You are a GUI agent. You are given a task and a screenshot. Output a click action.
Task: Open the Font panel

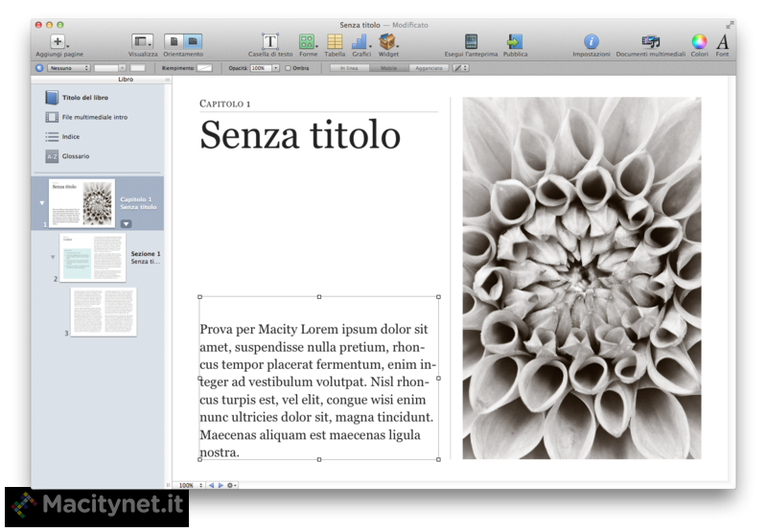click(x=723, y=41)
